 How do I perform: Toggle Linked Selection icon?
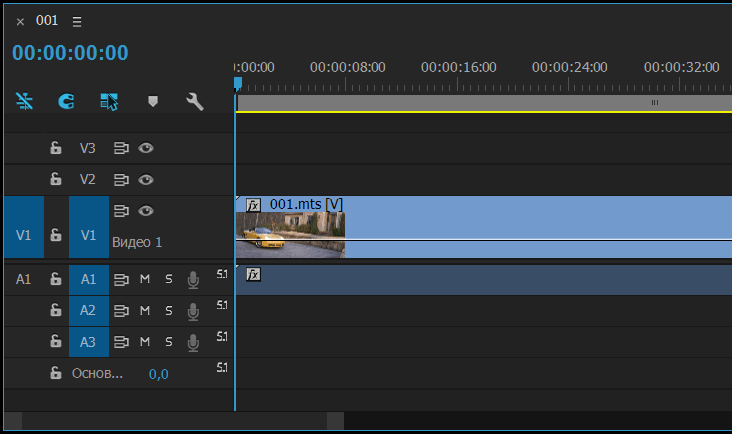[x=109, y=101]
